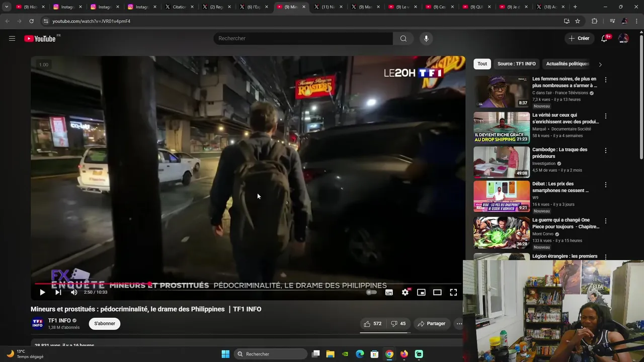Switch to the (9) Hist YouTube tab
Viewport: 644px width, 362px height.
pyautogui.click(x=30, y=7)
